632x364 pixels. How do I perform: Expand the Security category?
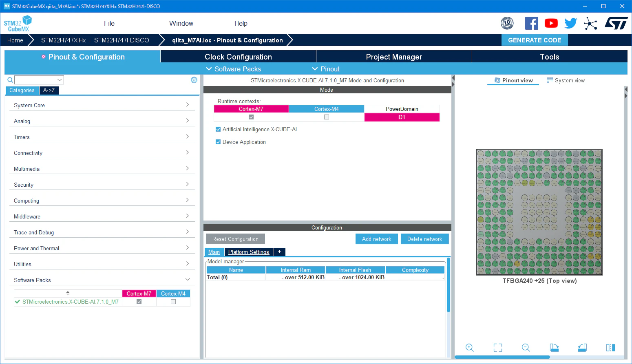click(x=102, y=185)
